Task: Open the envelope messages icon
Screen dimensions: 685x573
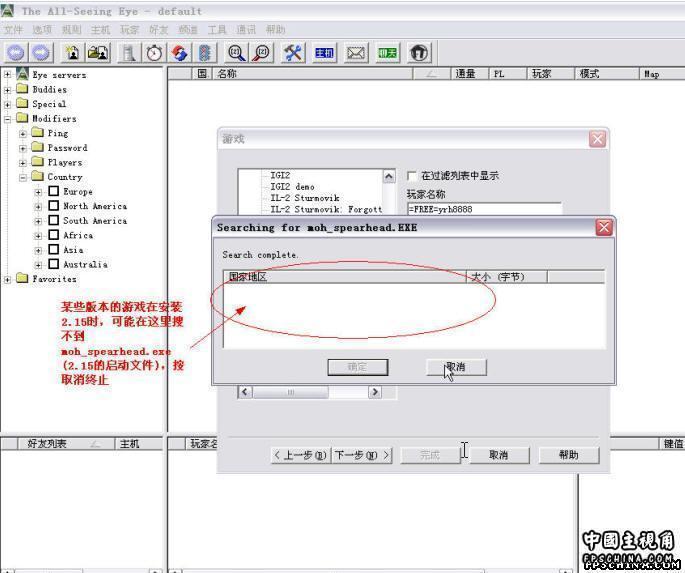Action: pos(356,53)
